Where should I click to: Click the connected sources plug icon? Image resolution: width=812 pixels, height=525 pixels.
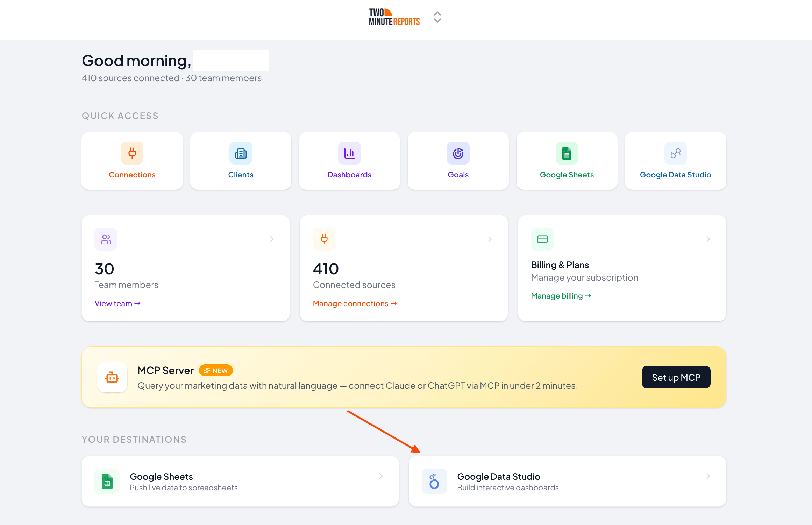(x=324, y=239)
